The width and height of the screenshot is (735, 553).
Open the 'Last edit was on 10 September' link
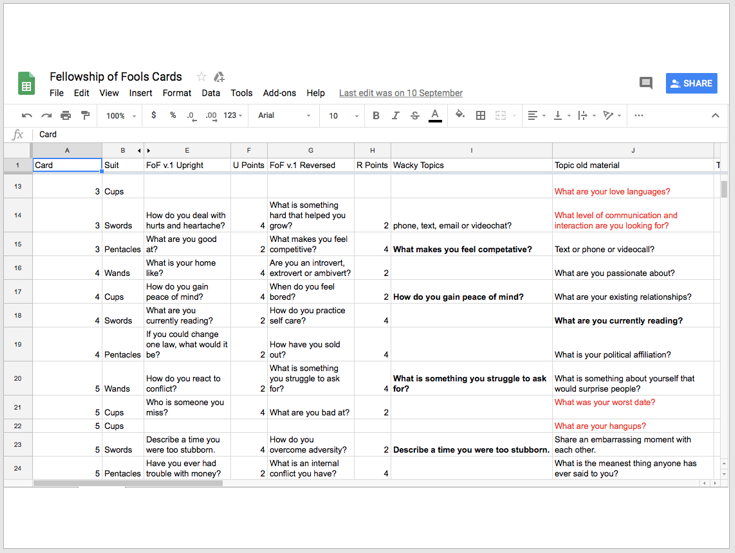(x=400, y=93)
